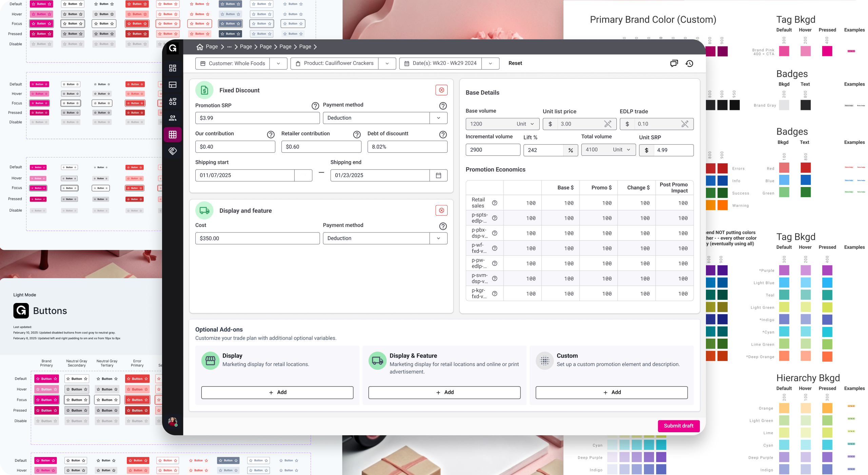
Task: Select the layout panel icon in the sidebar
Action: point(173,84)
